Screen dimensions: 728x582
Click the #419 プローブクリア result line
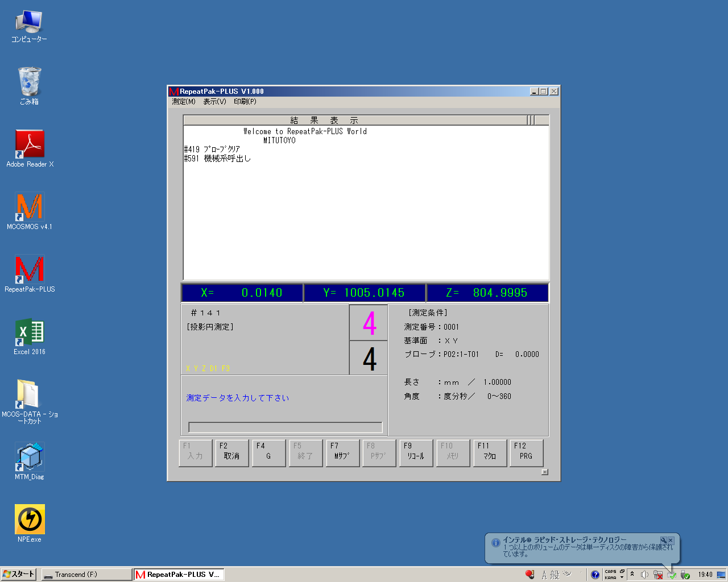click(x=212, y=149)
